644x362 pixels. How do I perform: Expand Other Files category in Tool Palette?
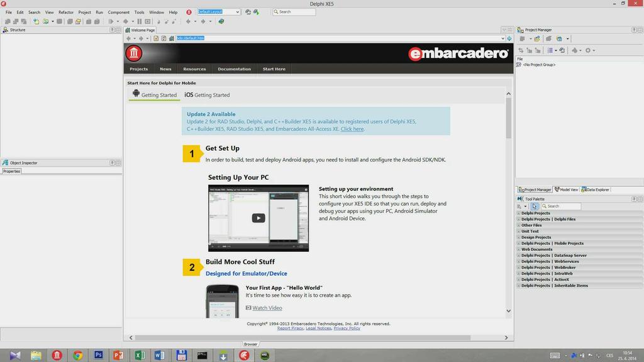518,226
